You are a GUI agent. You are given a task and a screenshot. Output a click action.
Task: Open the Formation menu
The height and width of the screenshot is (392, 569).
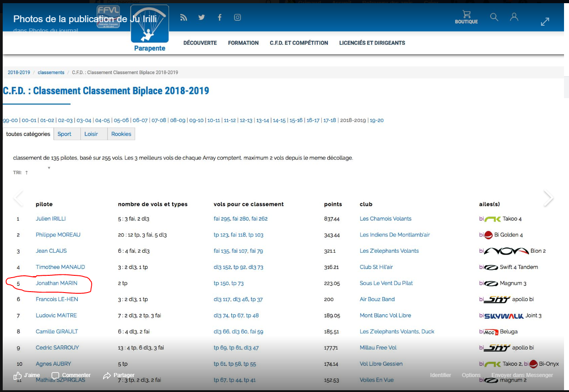(243, 43)
